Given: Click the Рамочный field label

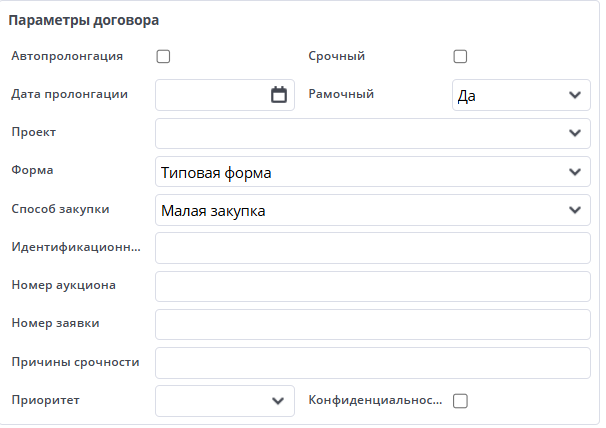Looking at the screenshot, I should pos(341,94).
